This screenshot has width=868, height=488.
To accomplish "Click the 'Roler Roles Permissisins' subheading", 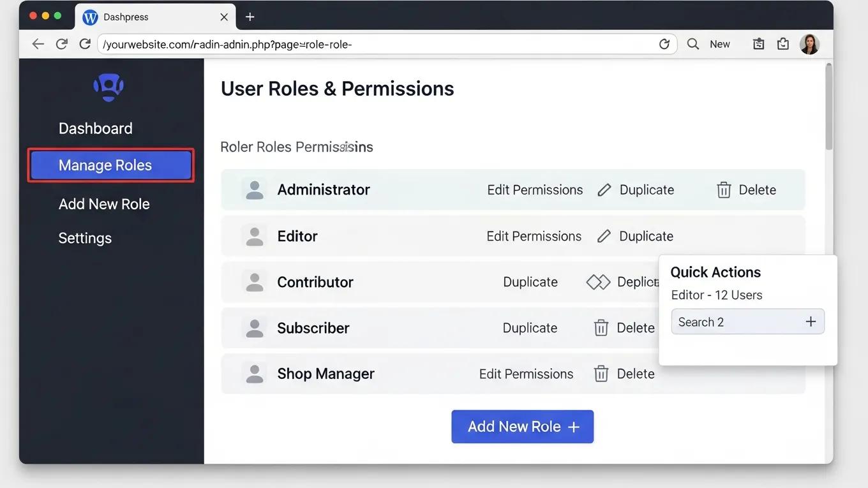I will 297,147.
